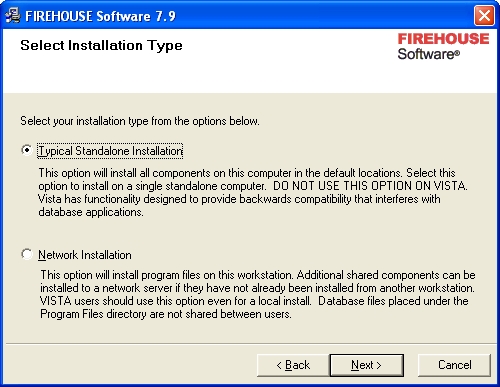500x387 pixels.
Task: Click the 'Select your installation type' instruction text
Action: pos(140,121)
